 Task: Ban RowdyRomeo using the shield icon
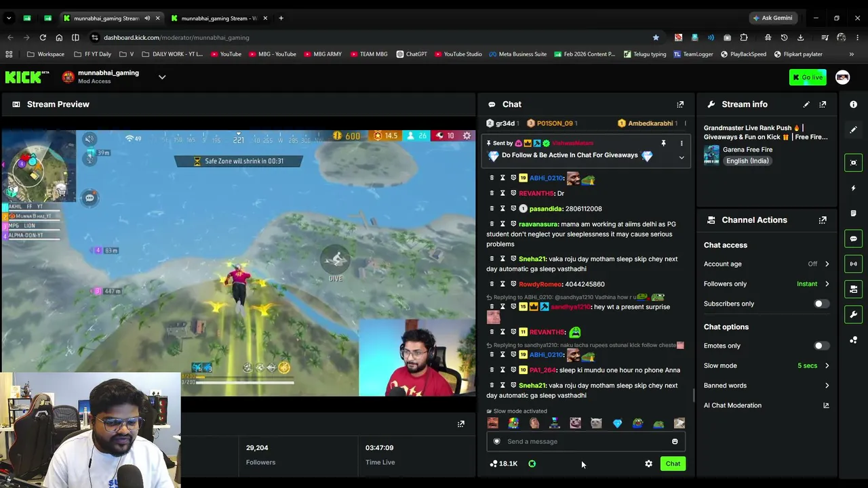[513, 284]
